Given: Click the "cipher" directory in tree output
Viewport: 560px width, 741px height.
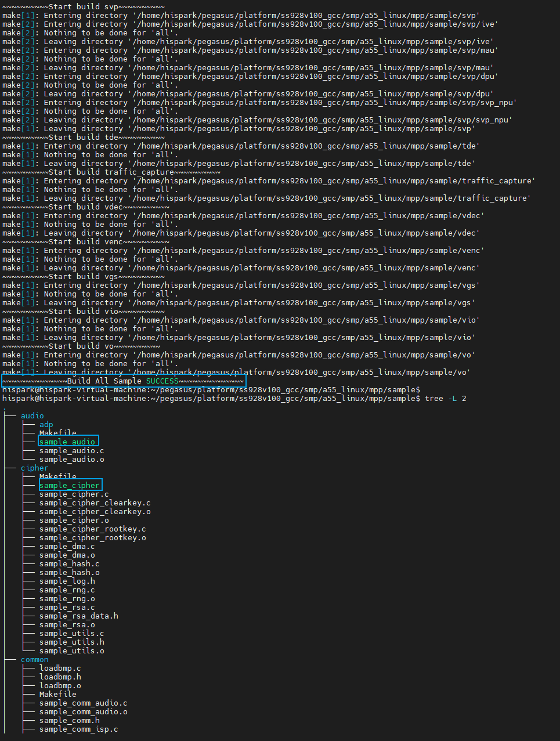Looking at the screenshot, I should 35,468.
